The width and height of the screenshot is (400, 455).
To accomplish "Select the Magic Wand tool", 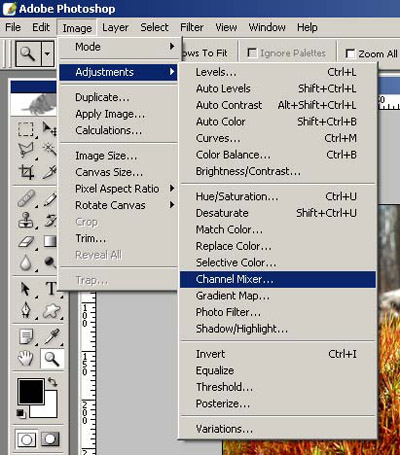I will 49,150.
